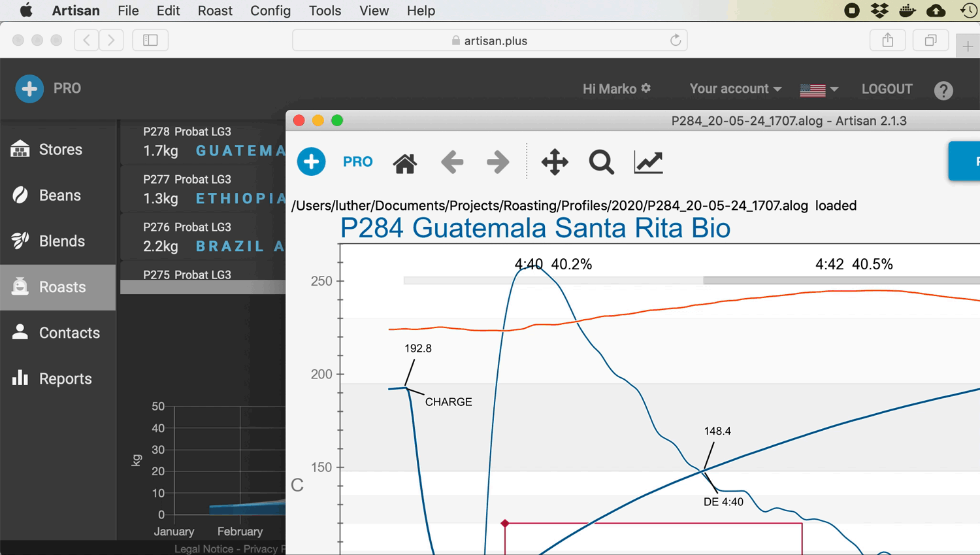The image size is (980, 555).
Task: Open the Config menu
Action: (270, 10)
